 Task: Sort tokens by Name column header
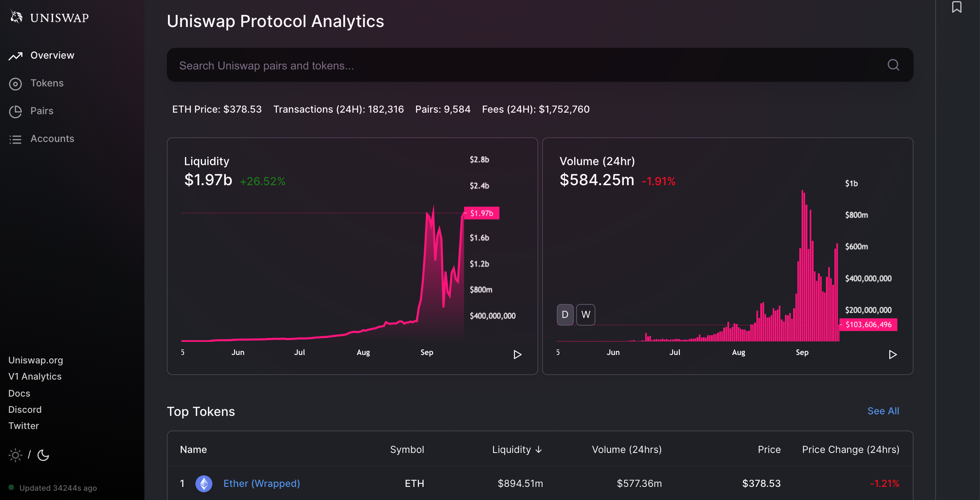193,449
